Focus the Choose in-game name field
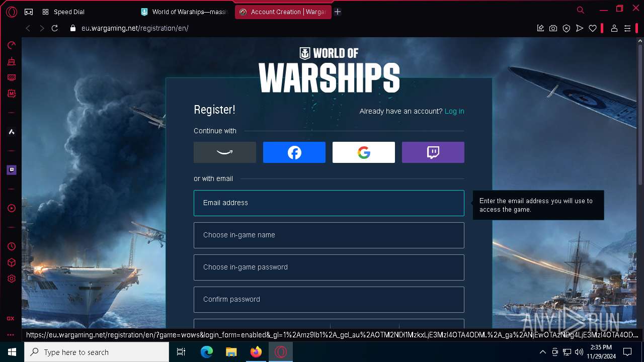Screen dimensions: 644x362 coord(329,235)
